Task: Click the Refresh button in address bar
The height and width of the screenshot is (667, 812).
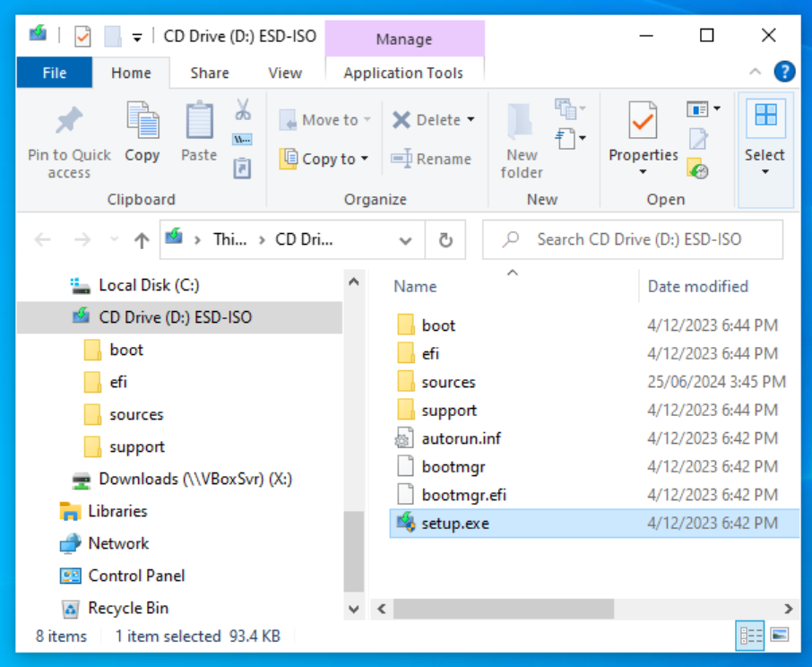Action: [445, 239]
